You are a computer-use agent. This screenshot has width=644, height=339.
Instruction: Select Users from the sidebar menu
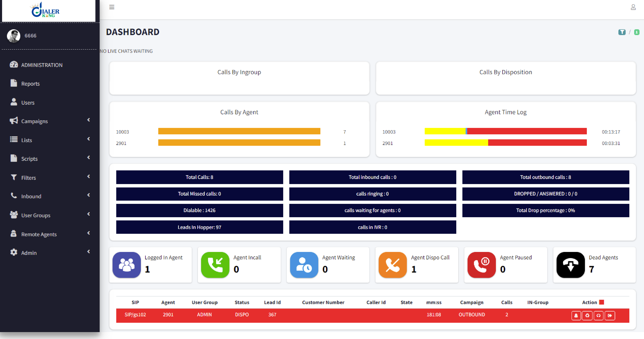pos(28,102)
